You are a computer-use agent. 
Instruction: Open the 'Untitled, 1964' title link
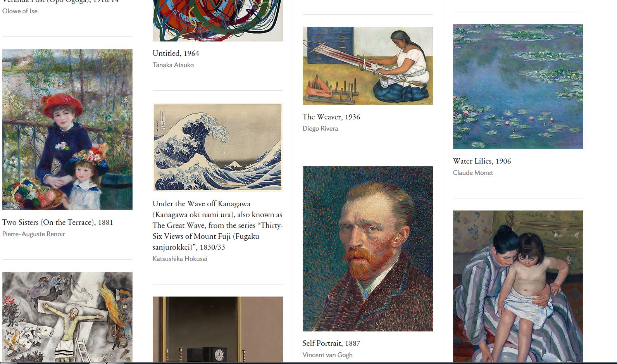[176, 53]
